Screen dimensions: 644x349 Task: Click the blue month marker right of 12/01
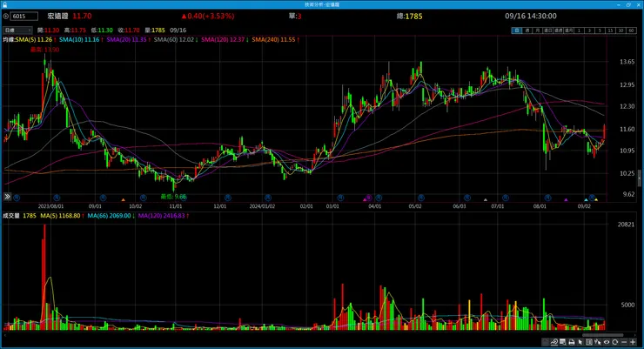[228, 198]
